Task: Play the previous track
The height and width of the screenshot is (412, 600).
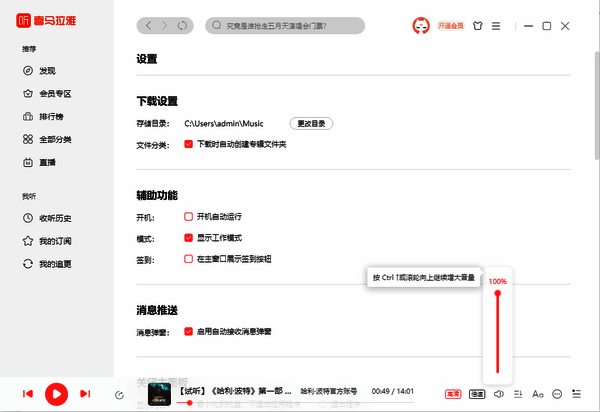Action: coord(28,394)
